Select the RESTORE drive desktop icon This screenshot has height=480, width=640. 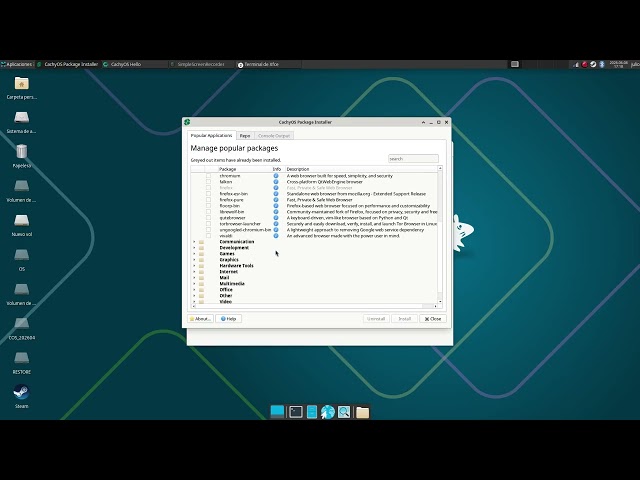pyautogui.click(x=22, y=362)
